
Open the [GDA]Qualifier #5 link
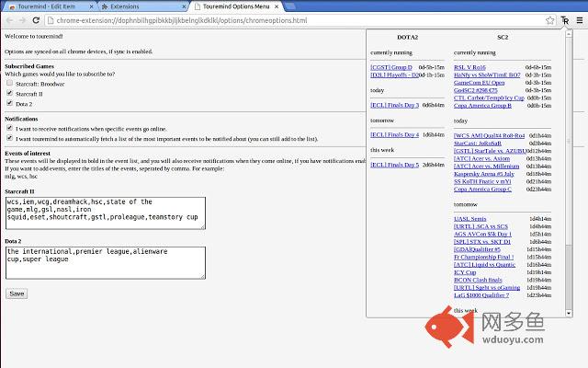(477, 249)
